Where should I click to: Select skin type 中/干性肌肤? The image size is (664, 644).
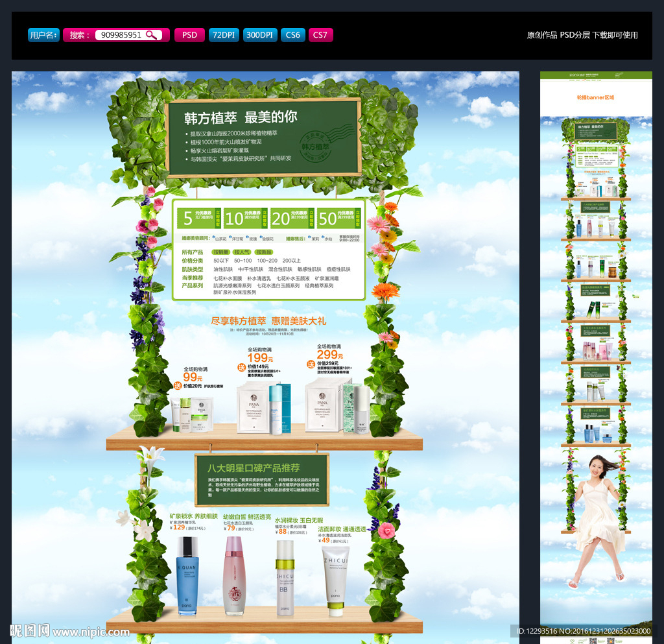(x=251, y=269)
